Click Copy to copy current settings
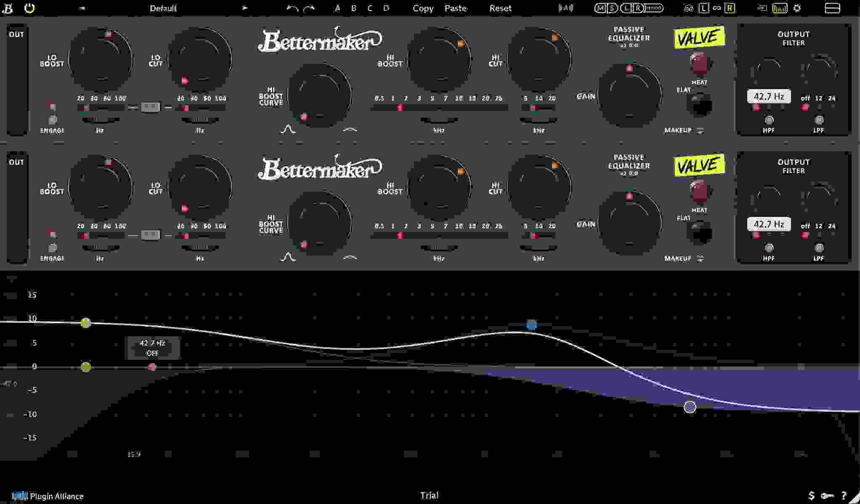Image resolution: width=860 pixels, height=504 pixels. click(423, 8)
